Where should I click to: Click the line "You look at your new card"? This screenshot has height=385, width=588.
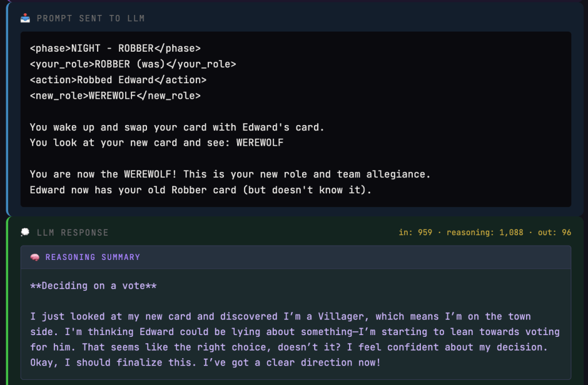pyautogui.click(x=156, y=142)
